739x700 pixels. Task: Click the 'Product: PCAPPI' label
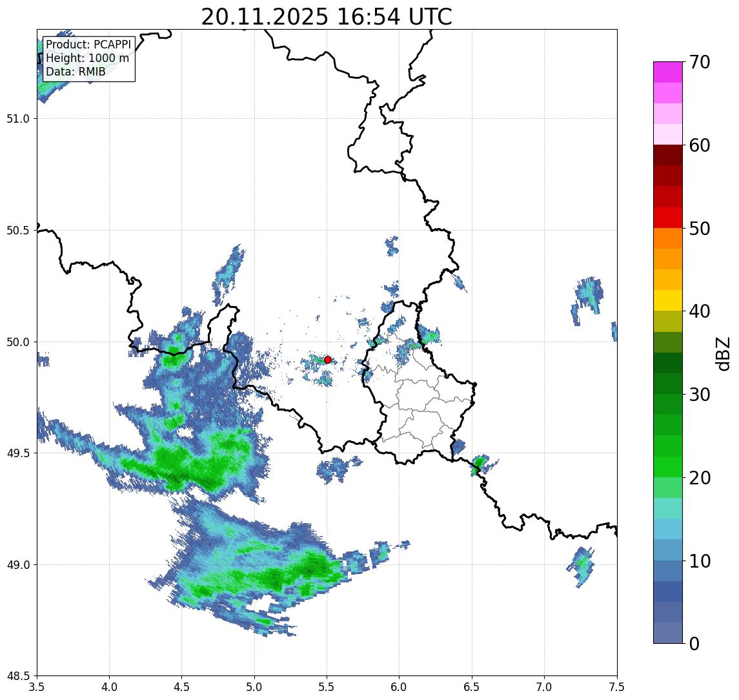(x=88, y=45)
